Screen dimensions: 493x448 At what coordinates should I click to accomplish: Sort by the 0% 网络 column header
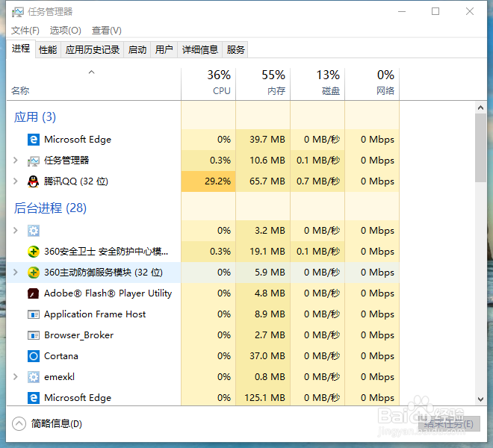[x=372, y=84]
